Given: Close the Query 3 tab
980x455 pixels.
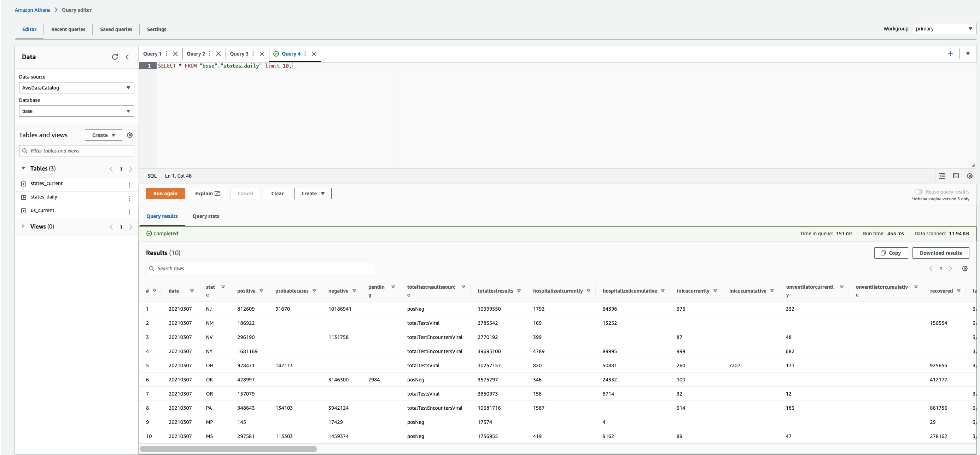Looking at the screenshot, I should [262, 54].
